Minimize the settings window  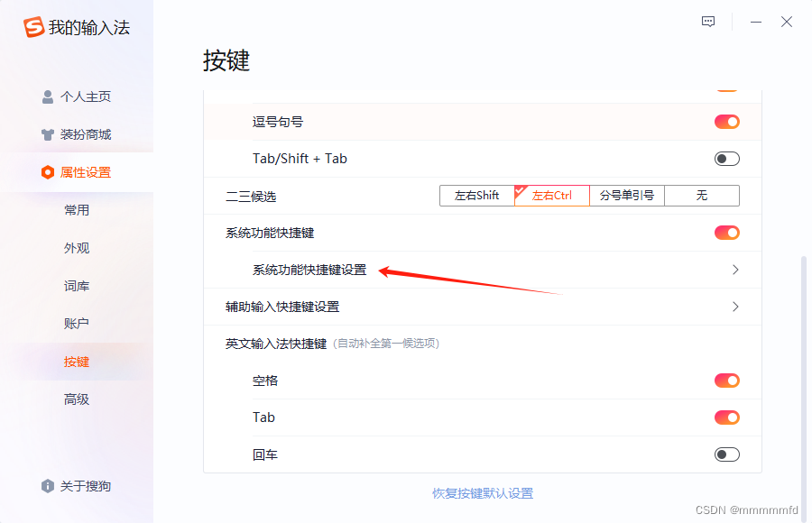tap(756, 22)
